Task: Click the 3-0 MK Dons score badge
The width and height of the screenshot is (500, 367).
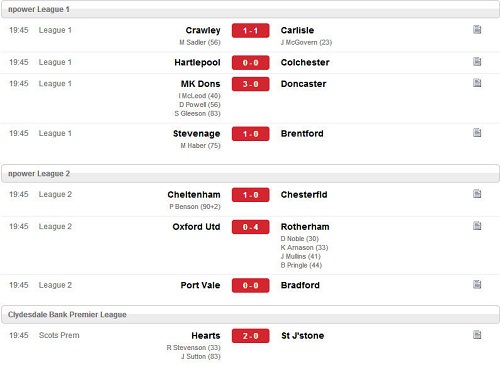Action: click(x=251, y=84)
